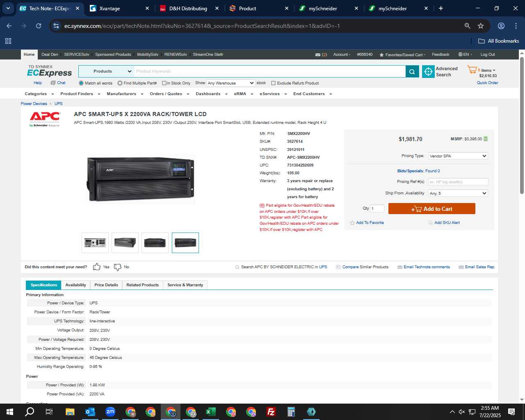Open FileZilla from the taskbar
The width and height of the screenshot is (525, 420).
point(271,412)
